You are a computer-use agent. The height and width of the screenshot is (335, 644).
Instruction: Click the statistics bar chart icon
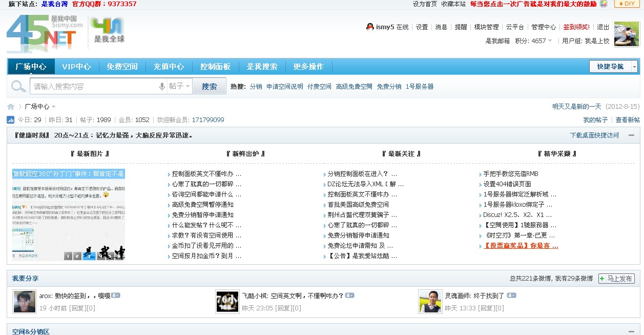pyautogui.click(x=11, y=120)
